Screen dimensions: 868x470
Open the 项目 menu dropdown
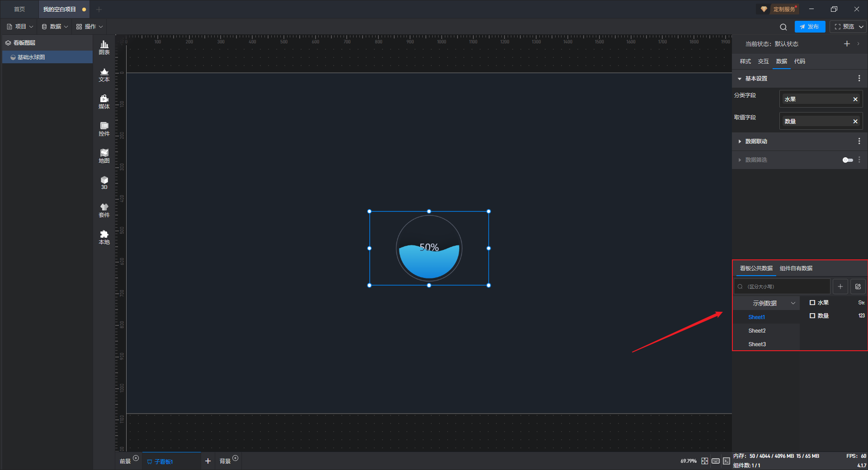[x=20, y=27]
